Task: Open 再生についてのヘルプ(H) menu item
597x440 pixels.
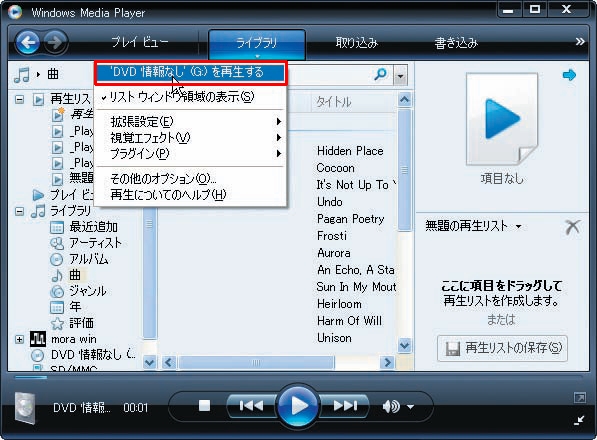Action: 190,195
